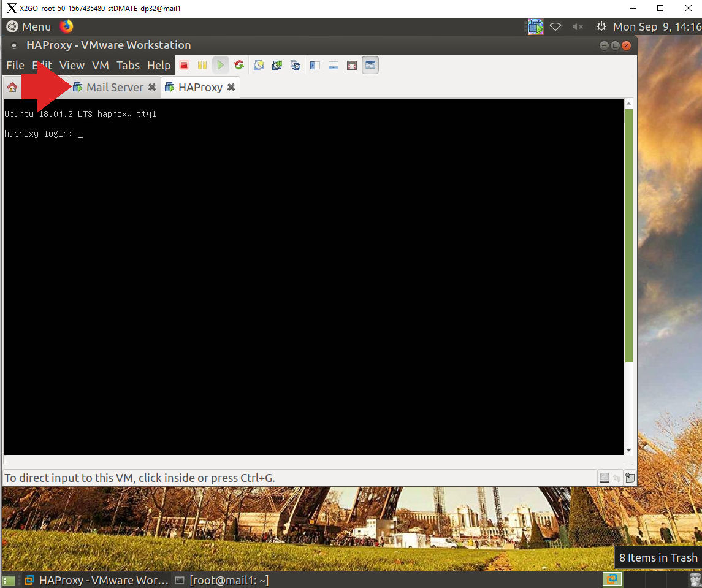This screenshot has width=702, height=588.
Task: Toggle the console view button
Action: (x=370, y=65)
